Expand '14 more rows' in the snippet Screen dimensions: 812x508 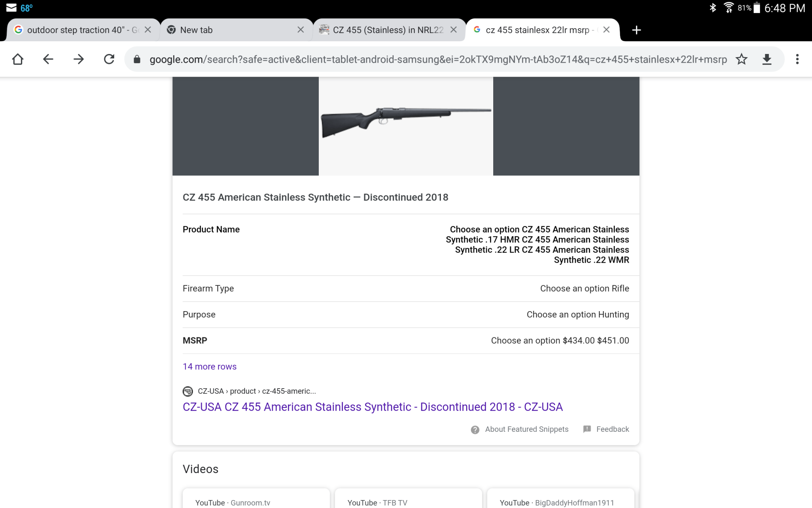pos(209,367)
